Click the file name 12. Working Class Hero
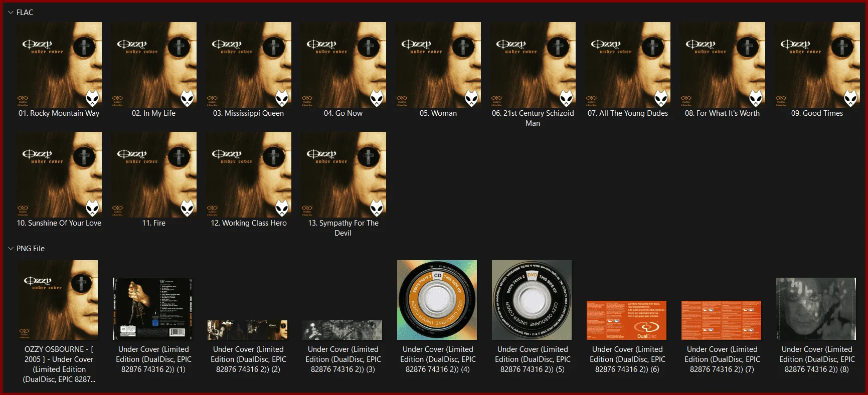868x395 pixels. [249, 223]
